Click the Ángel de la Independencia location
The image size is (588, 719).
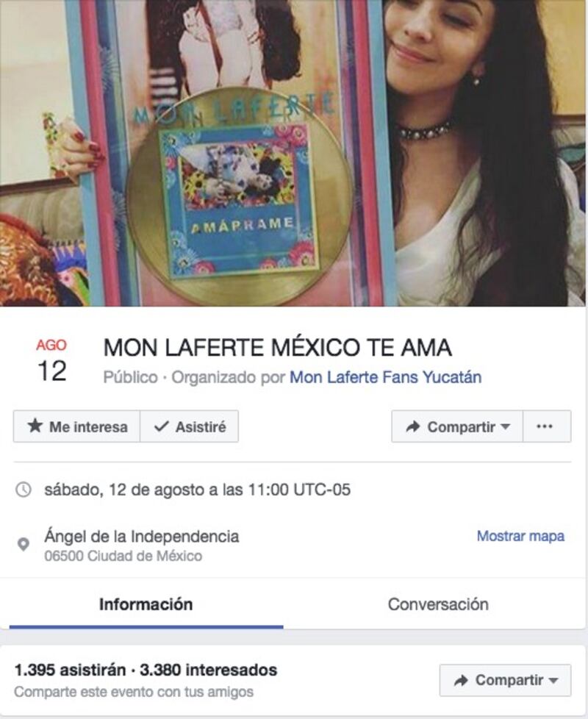[x=142, y=536]
